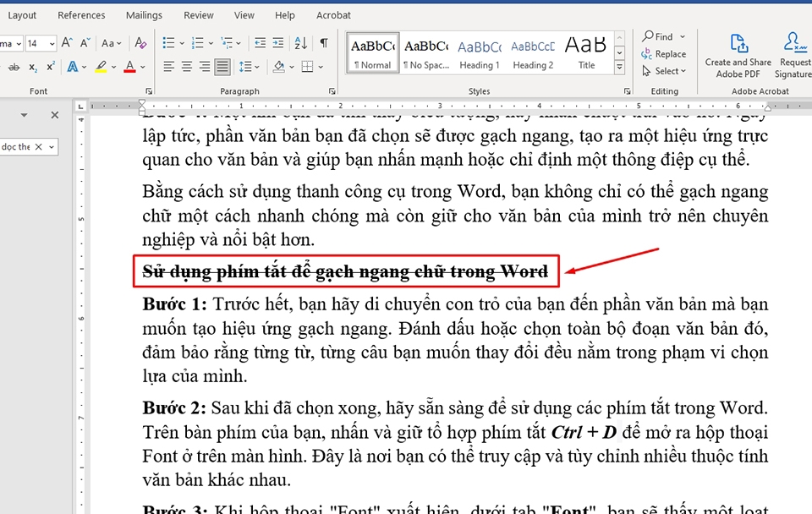Decrease paragraph indent

[x=260, y=43]
